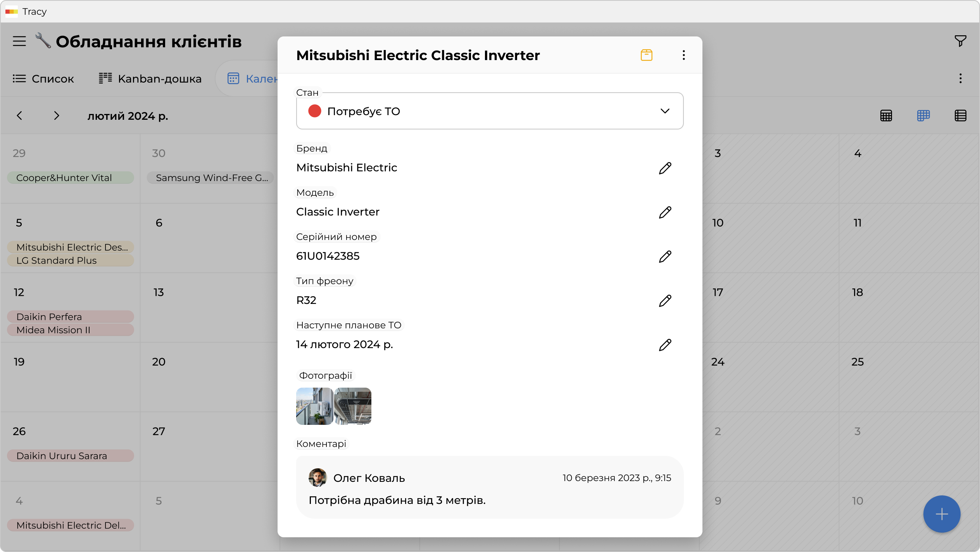Go to next month arrow
980x552 pixels.
57,116
